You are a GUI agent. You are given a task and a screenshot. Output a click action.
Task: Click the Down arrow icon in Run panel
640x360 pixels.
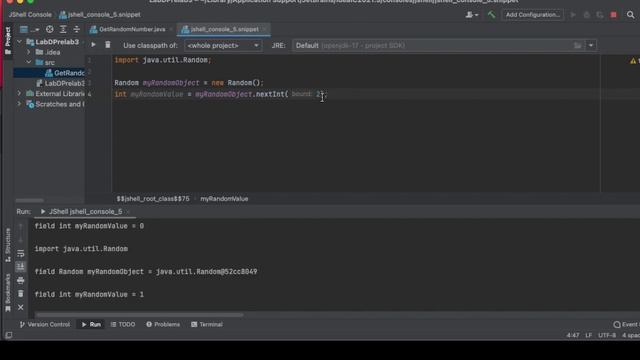point(21,239)
